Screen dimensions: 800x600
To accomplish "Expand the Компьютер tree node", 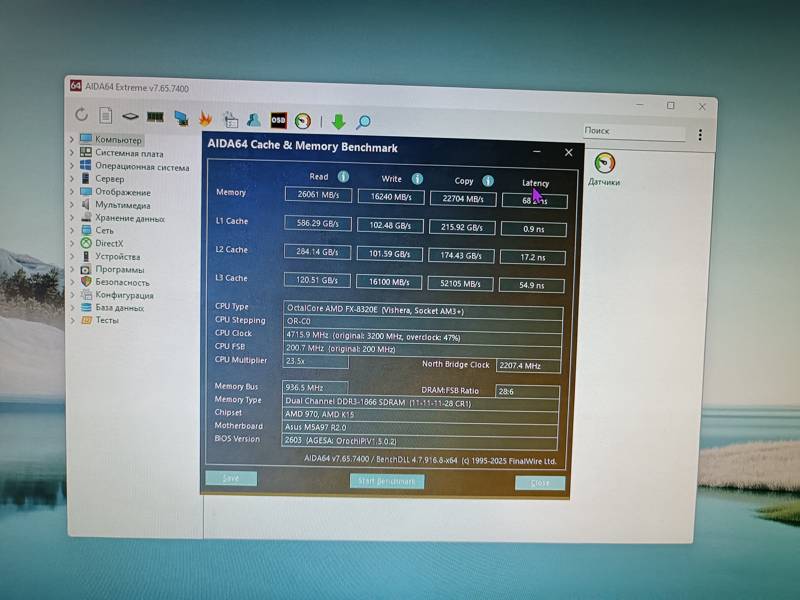I will [72, 140].
